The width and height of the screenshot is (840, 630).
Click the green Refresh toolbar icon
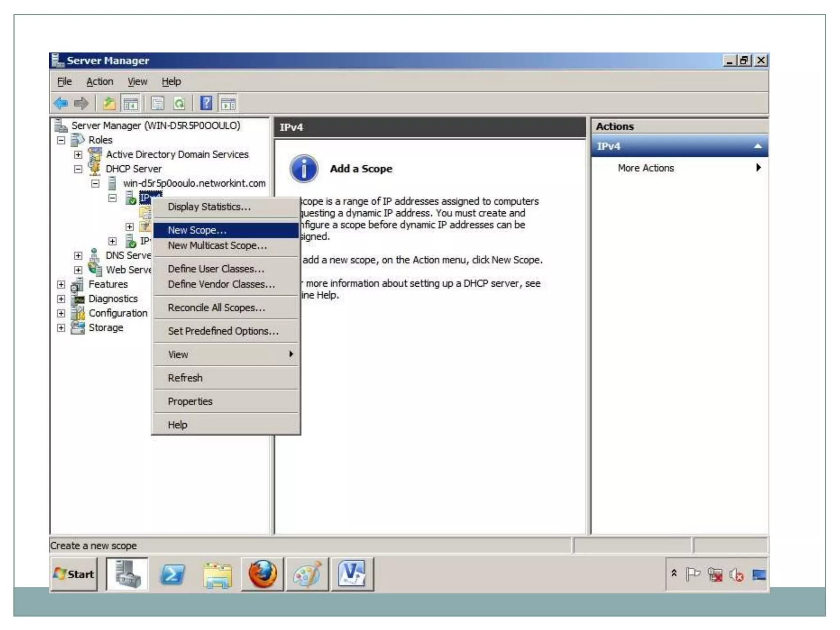[179, 103]
